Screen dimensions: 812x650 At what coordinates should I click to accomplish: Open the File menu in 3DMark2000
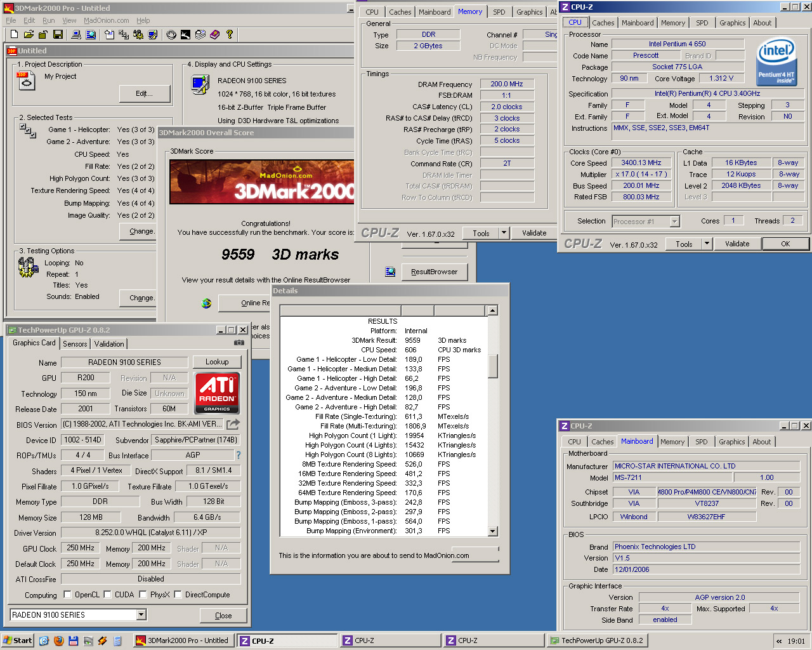pyautogui.click(x=11, y=20)
